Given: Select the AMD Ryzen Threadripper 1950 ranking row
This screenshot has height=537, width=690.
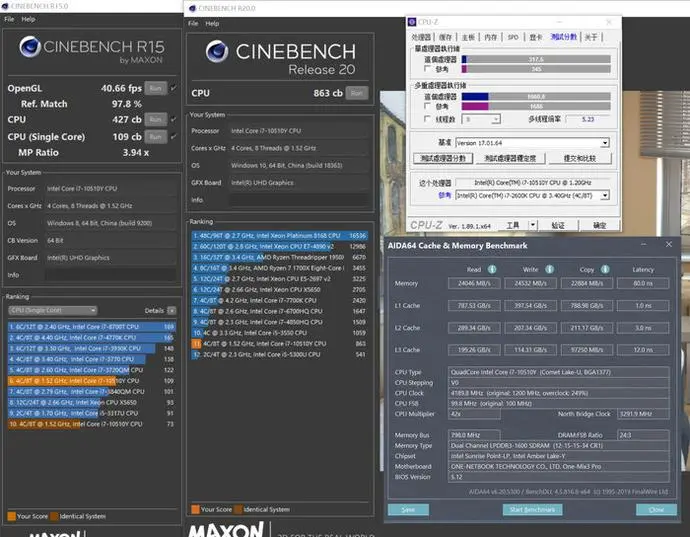Looking at the screenshot, I should (280, 257).
